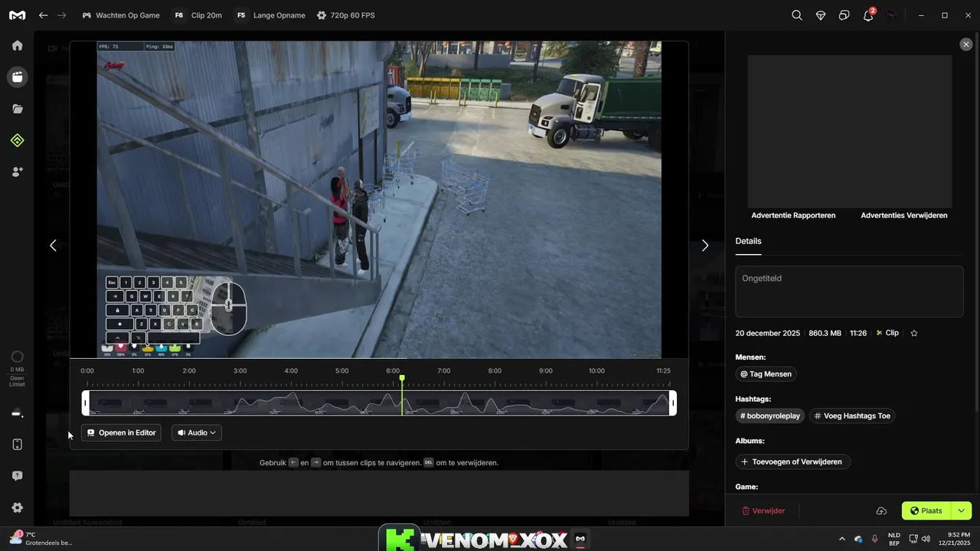Screen dimensions: 980x551
Task: Click the Ongetiteld title field
Action: (849, 292)
